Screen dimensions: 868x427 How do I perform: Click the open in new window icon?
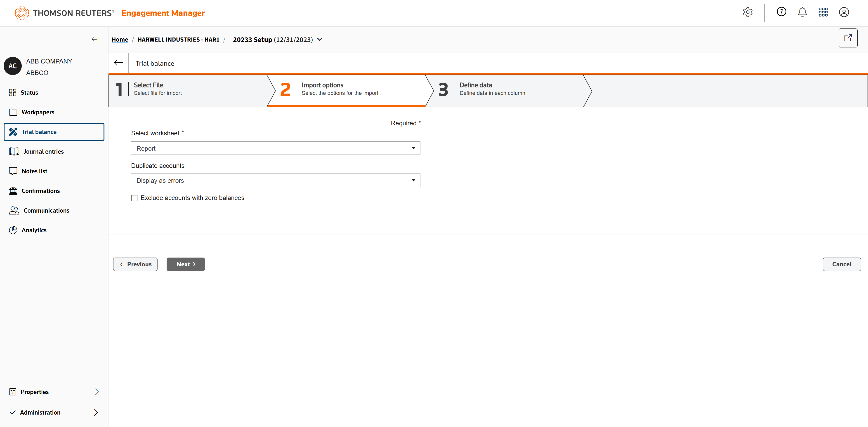847,38
